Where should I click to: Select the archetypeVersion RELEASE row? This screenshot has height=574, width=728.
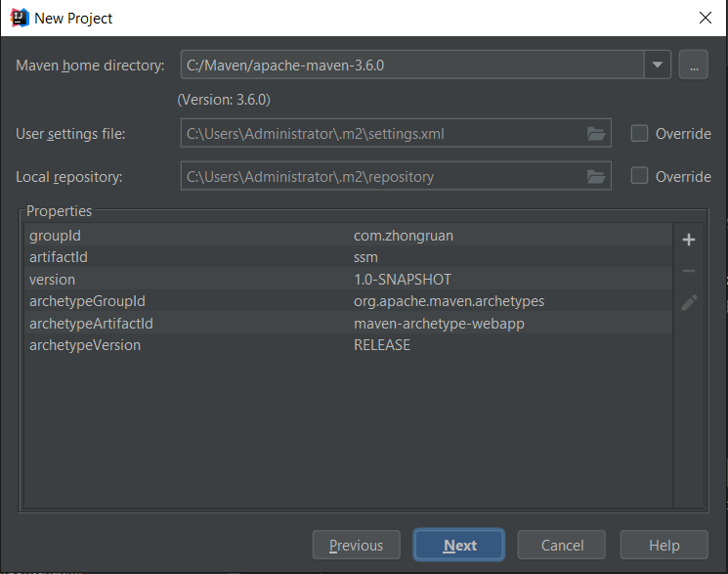click(x=347, y=345)
